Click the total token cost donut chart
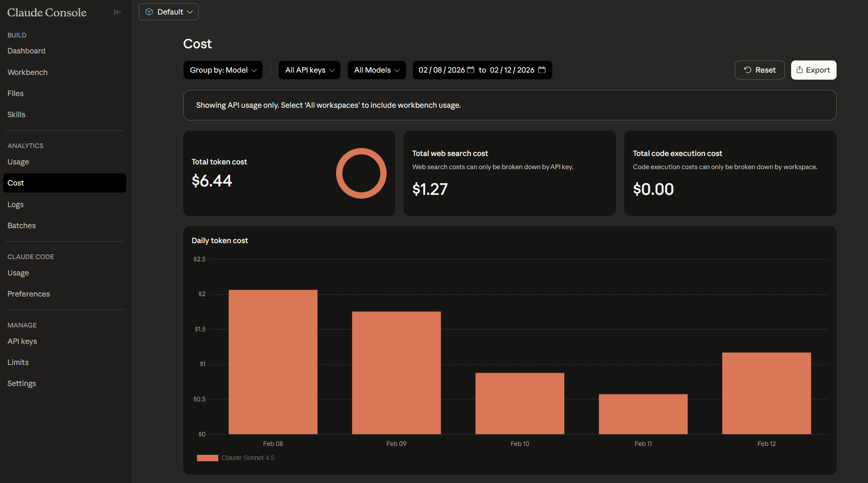868x483 pixels. pyautogui.click(x=361, y=173)
